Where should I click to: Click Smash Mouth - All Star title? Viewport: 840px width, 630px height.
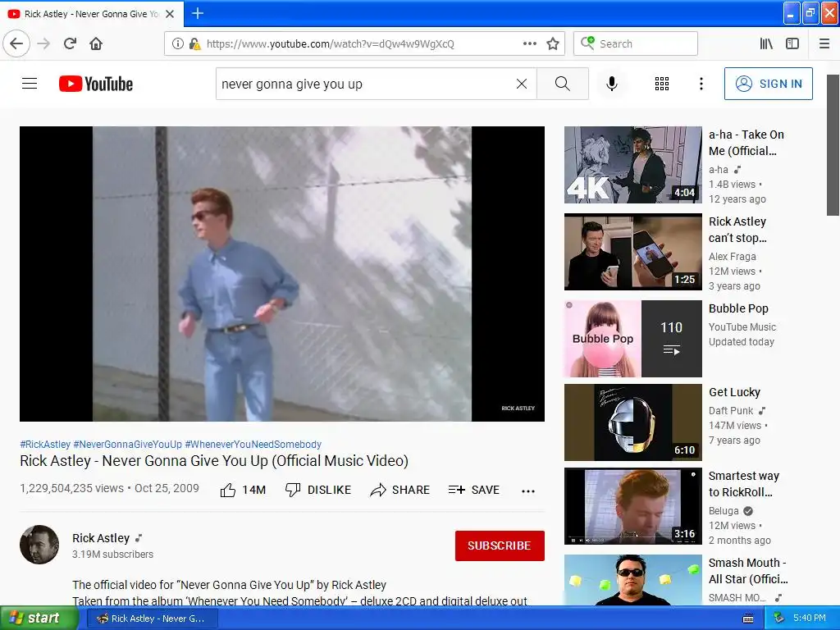(748, 571)
